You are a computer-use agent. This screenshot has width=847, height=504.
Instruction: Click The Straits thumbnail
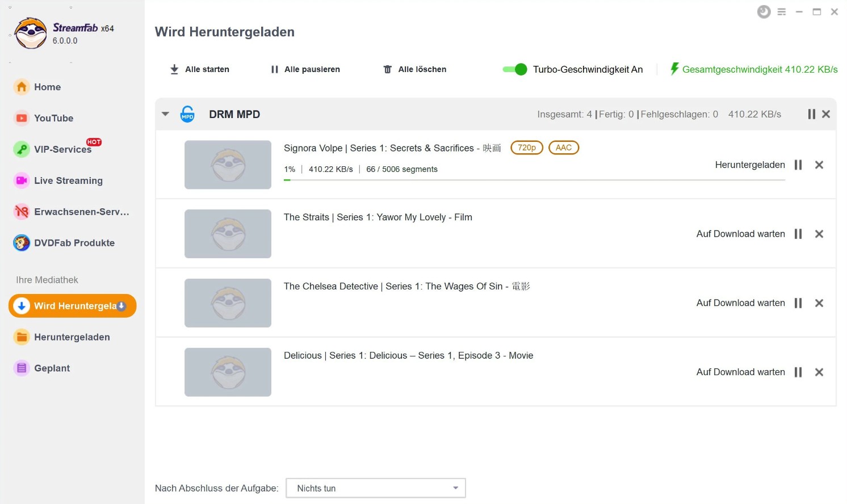point(228,234)
